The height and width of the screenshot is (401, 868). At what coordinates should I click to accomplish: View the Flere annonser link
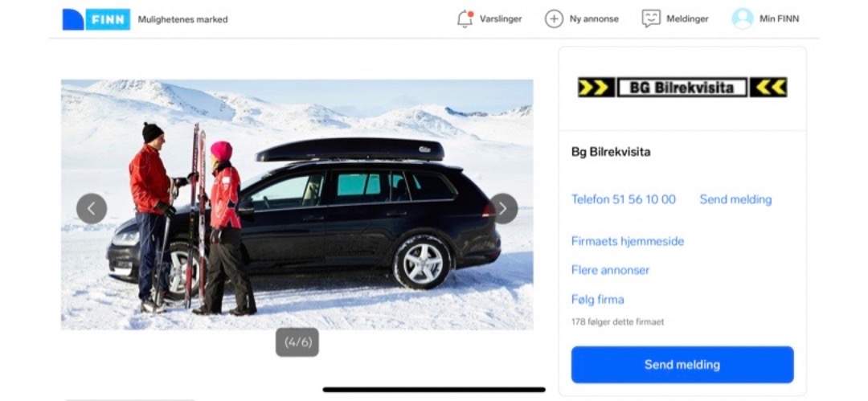click(x=610, y=270)
